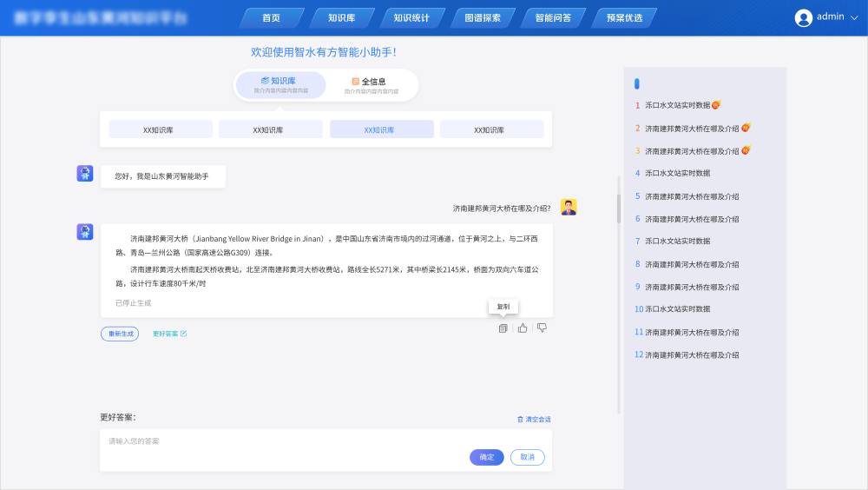
Task: Open the 知识库 top navigation item
Action: coord(341,17)
